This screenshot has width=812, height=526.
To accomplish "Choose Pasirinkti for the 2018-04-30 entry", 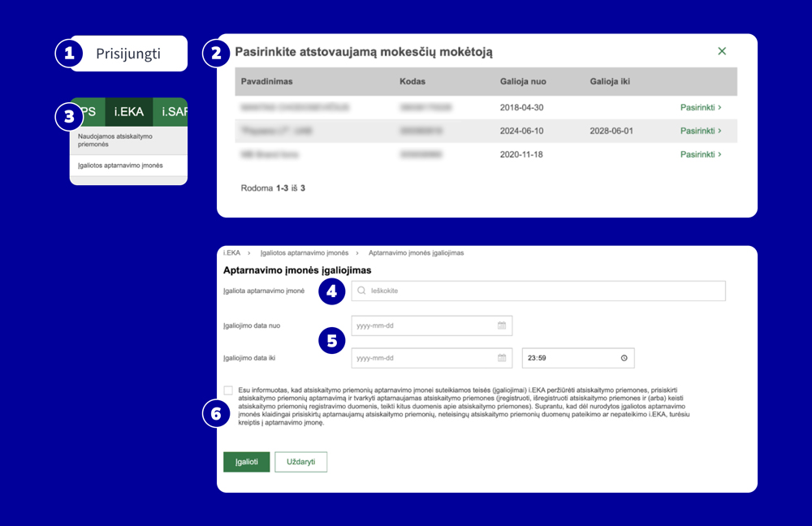I will [x=698, y=107].
